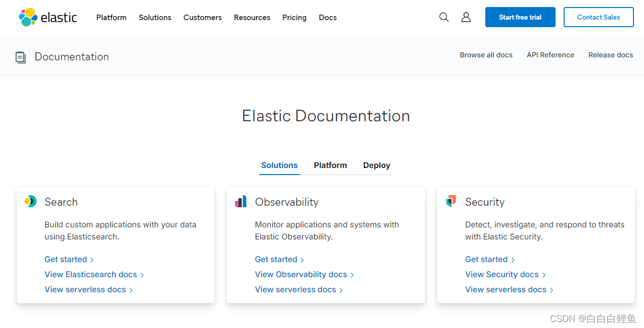Open View Elasticsearch docs
The image size is (644, 328).
pyautogui.click(x=90, y=275)
